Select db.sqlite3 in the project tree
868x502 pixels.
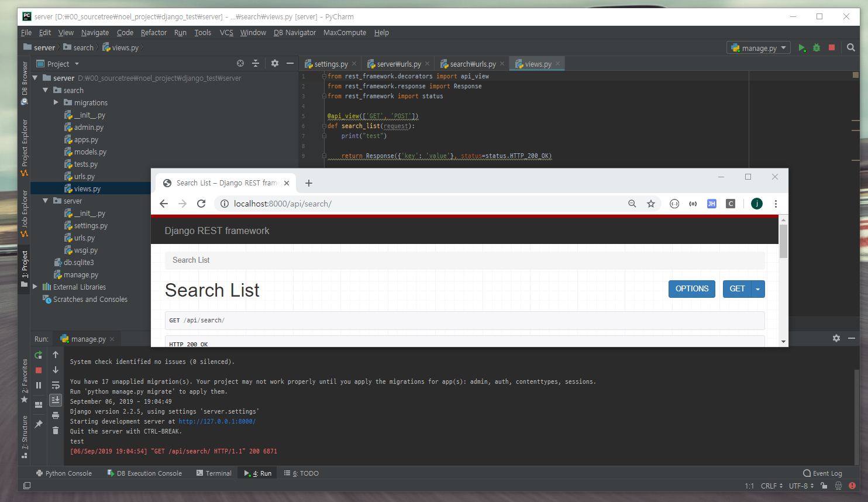(78, 262)
